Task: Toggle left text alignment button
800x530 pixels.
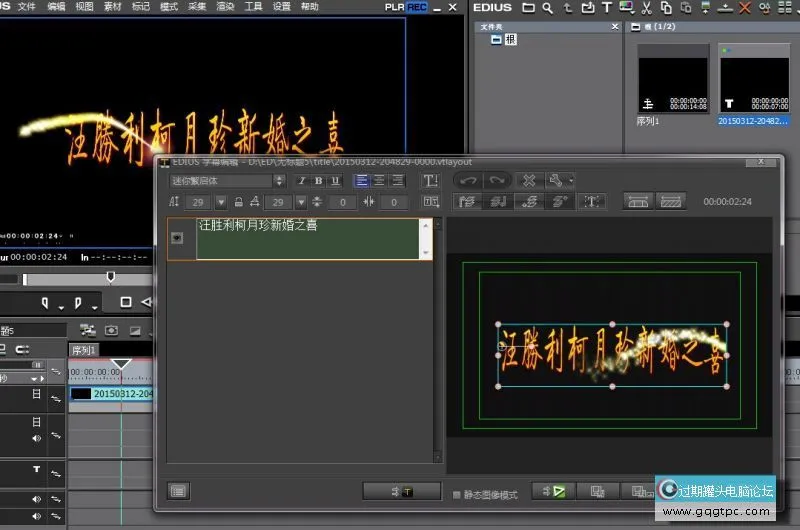Action: (x=362, y=181)
